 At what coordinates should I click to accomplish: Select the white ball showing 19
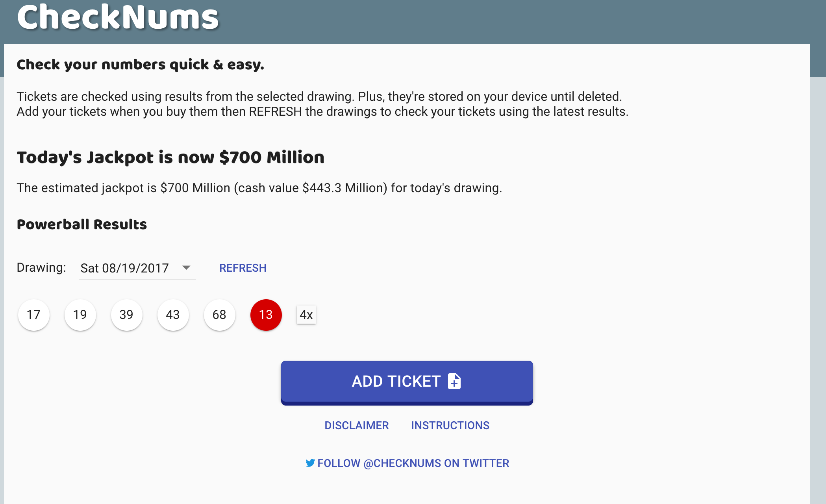click(80, 315)
